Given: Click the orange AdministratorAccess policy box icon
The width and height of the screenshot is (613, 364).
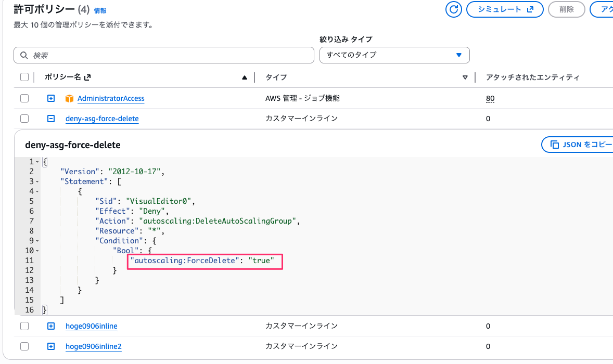Looking at the screenshot, I should tap(69, 98).
